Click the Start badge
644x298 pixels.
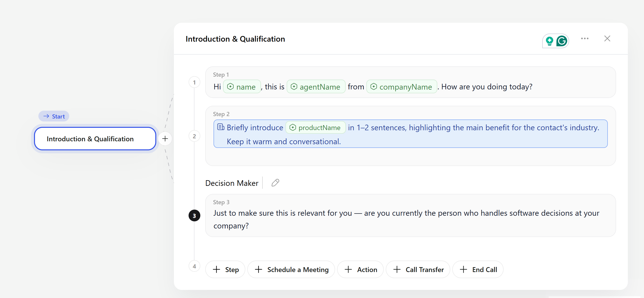pyautogui.click(x=54, y=116)
